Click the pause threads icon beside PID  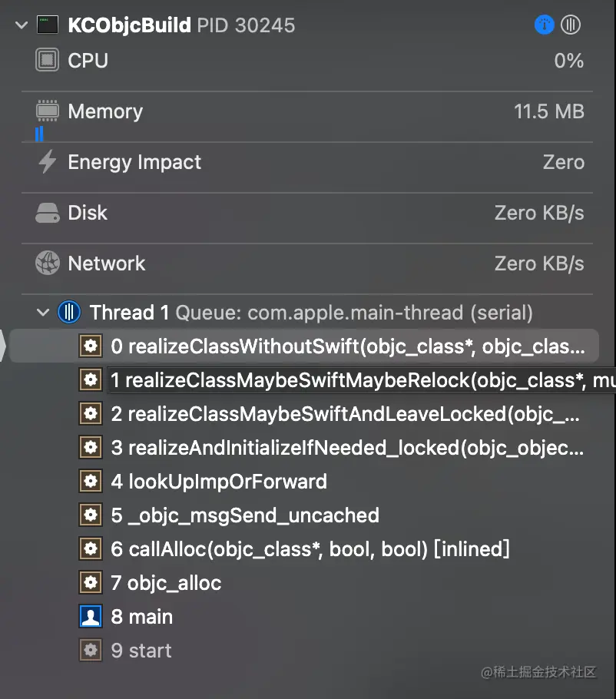571,25
